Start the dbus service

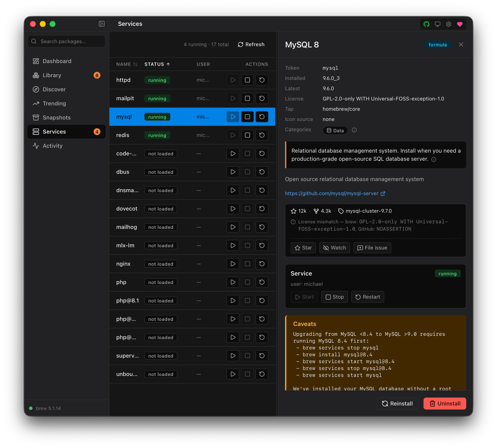coord(233,172)
